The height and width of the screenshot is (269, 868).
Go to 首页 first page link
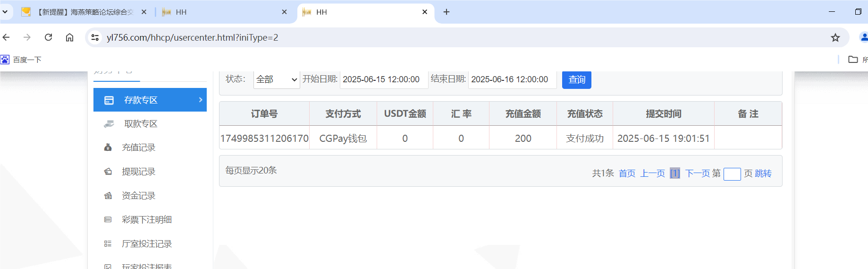tap(627, 173)
